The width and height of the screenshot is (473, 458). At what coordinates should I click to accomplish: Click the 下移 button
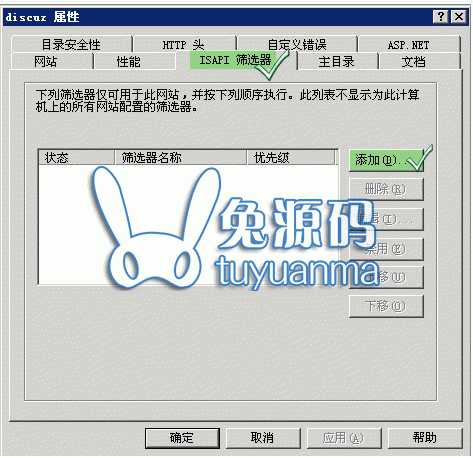coord(386,306)
